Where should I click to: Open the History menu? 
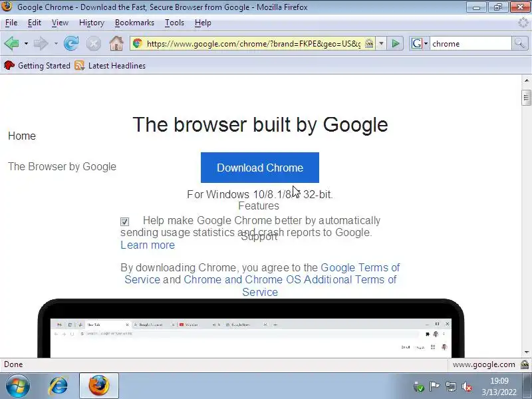coord(92,23)
